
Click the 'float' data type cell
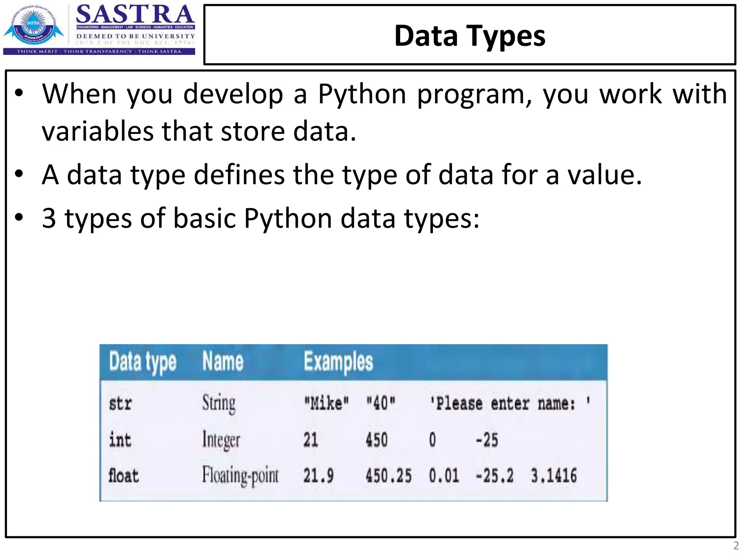[x=124, y=476]
